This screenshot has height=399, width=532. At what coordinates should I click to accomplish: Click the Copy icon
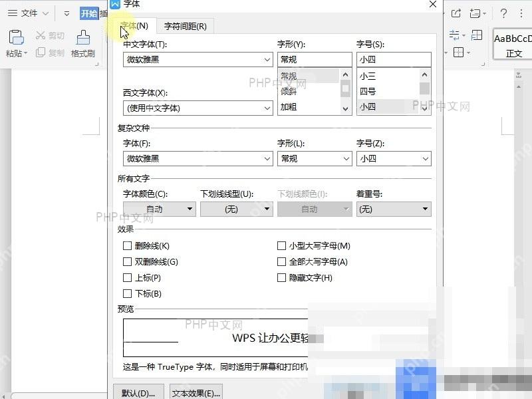pos(41,53)
